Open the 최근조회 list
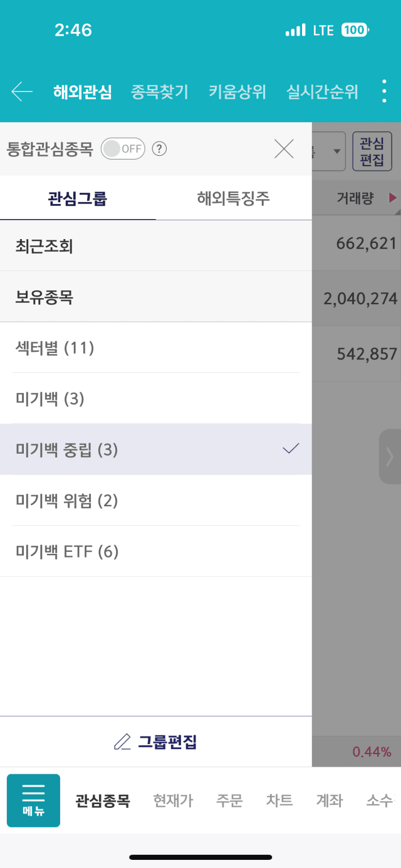This screenshot has width=401, height=868. pos(155,246)
